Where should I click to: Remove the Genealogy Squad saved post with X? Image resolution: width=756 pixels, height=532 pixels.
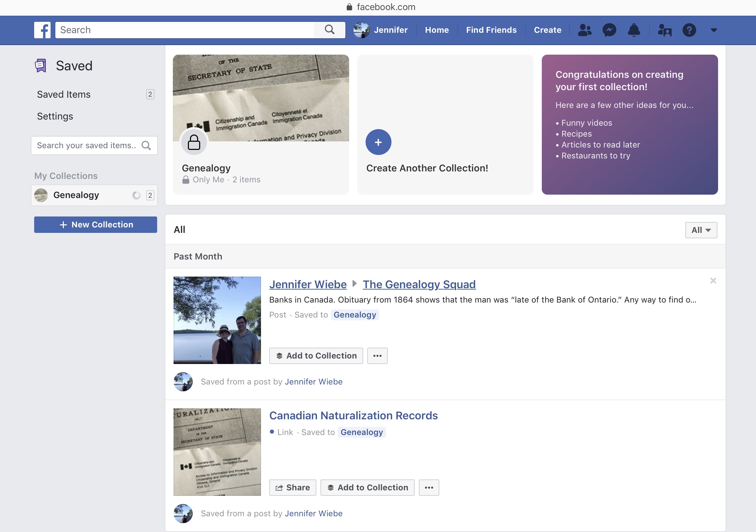[x=713, y=281]
